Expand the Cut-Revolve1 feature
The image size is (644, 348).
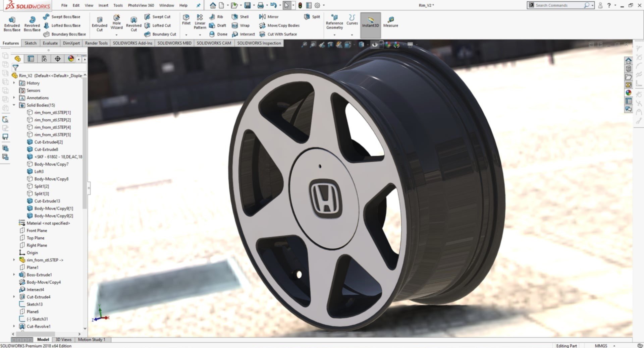tap(14, 326)
